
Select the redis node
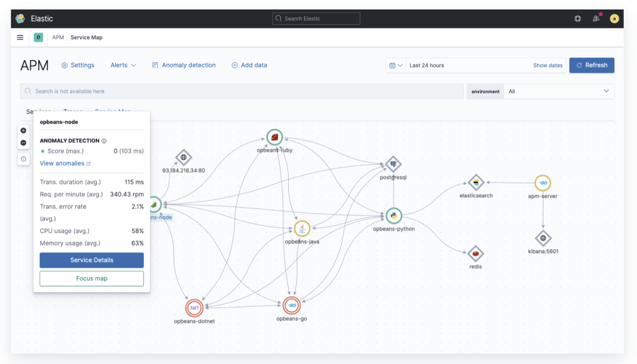[x=476, y=254]
